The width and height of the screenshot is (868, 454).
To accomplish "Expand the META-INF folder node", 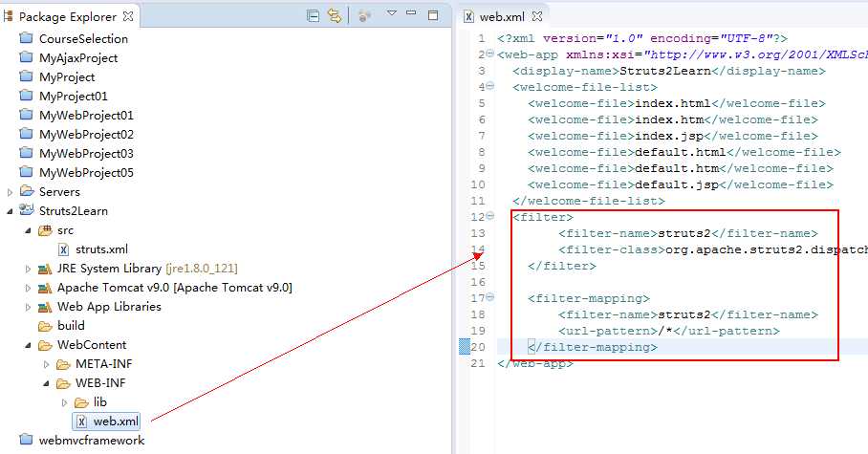I will 46,364.
